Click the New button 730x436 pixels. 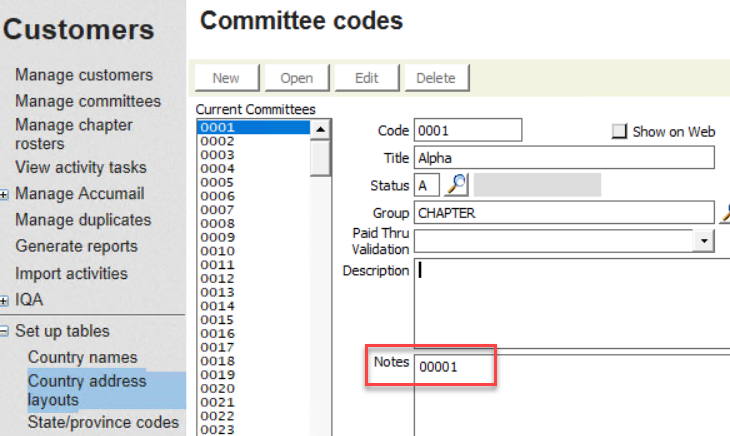pyautogui.click(x=226, y=78)
